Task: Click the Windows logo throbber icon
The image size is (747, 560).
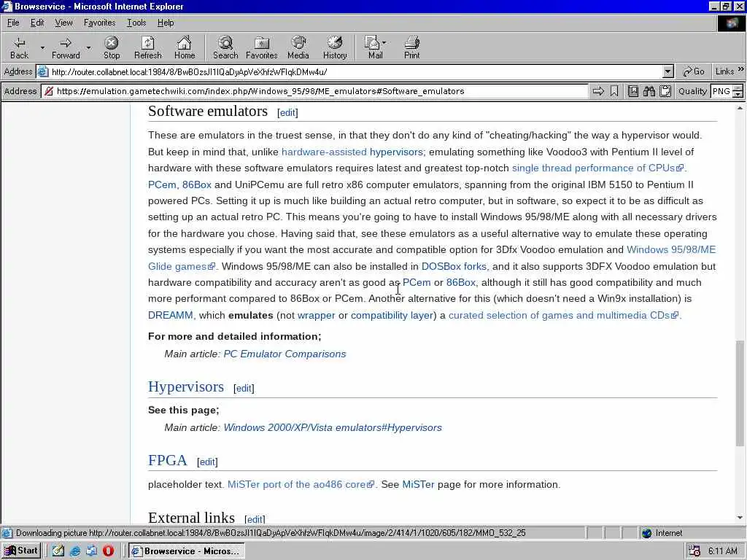Action: [731, 23]
